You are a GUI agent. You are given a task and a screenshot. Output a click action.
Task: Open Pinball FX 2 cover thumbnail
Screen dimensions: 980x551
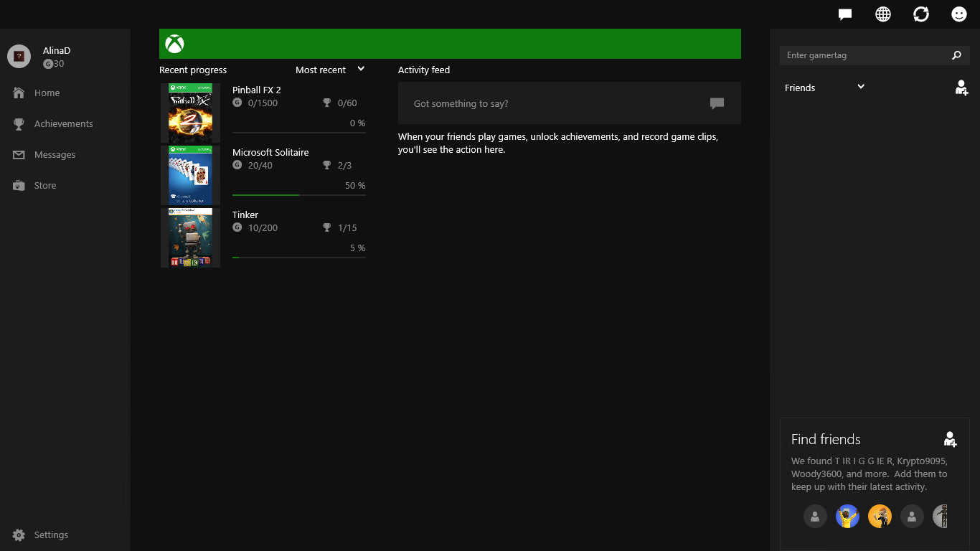point(190,113)
